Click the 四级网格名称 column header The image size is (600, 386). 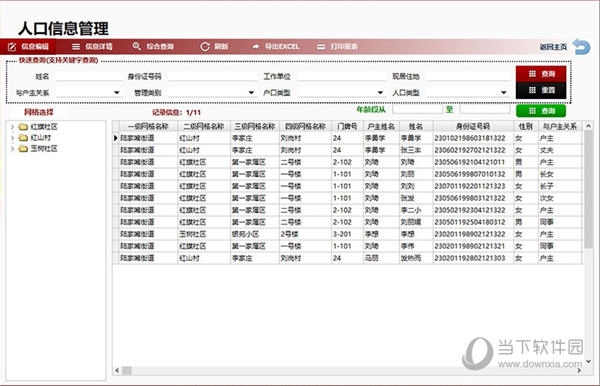point(305,126)
